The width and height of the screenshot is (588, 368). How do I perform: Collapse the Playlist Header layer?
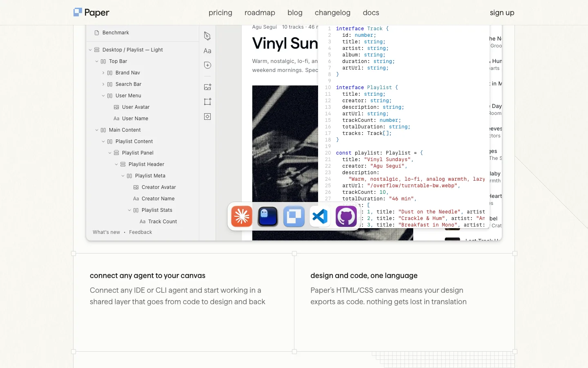point(116,164)
